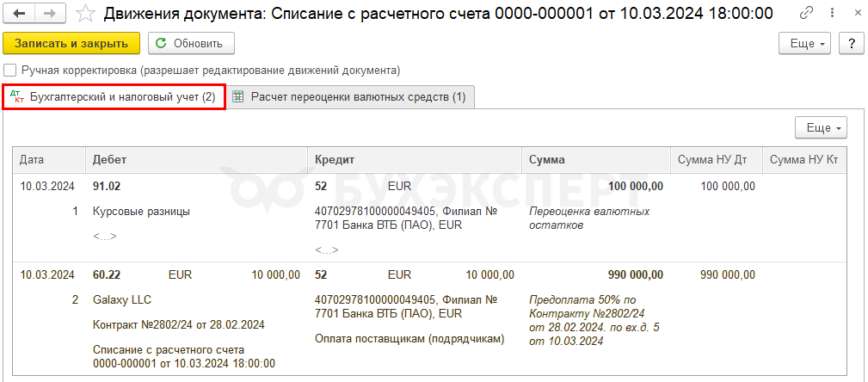Viewport: 868px width, 382px height.
Task: Go back with the left arrow icon
Action: pyautogui.click(x=19, y=13)
